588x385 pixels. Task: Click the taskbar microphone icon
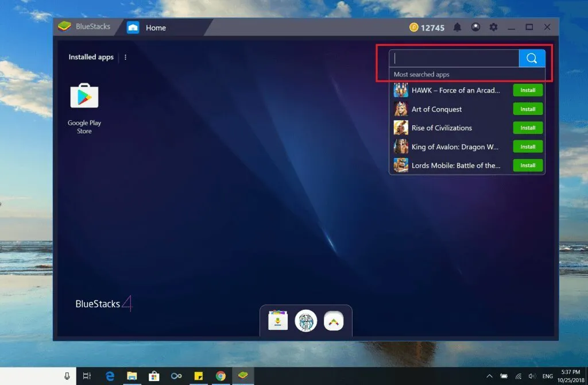pos(67,376)
